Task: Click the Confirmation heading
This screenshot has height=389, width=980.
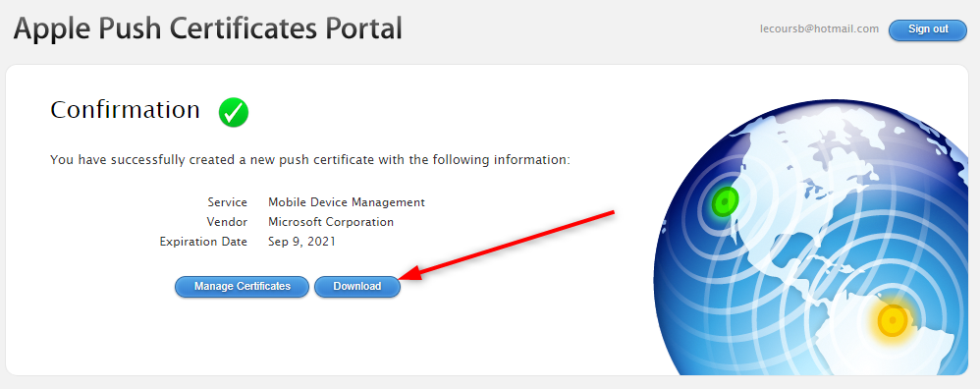Action: pyautogui.click(x=125, y=110)
